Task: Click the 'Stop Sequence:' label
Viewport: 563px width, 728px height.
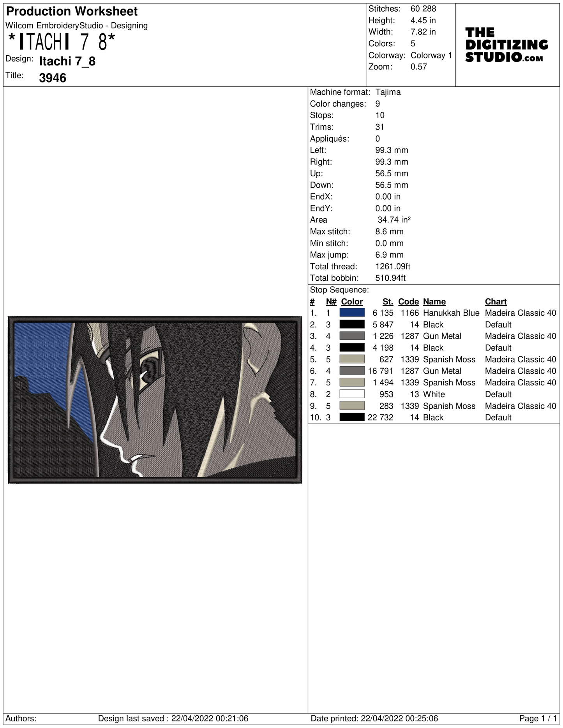Action: [339, 290]
